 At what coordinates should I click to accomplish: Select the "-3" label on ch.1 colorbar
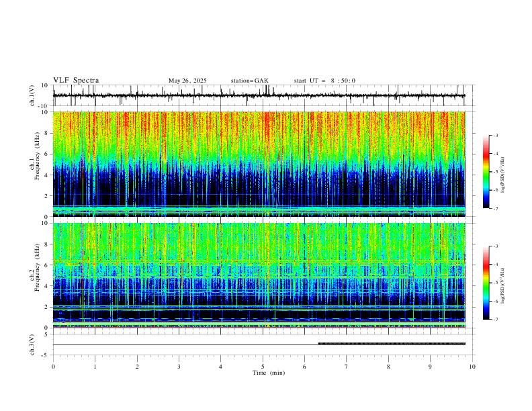(496, 135)
